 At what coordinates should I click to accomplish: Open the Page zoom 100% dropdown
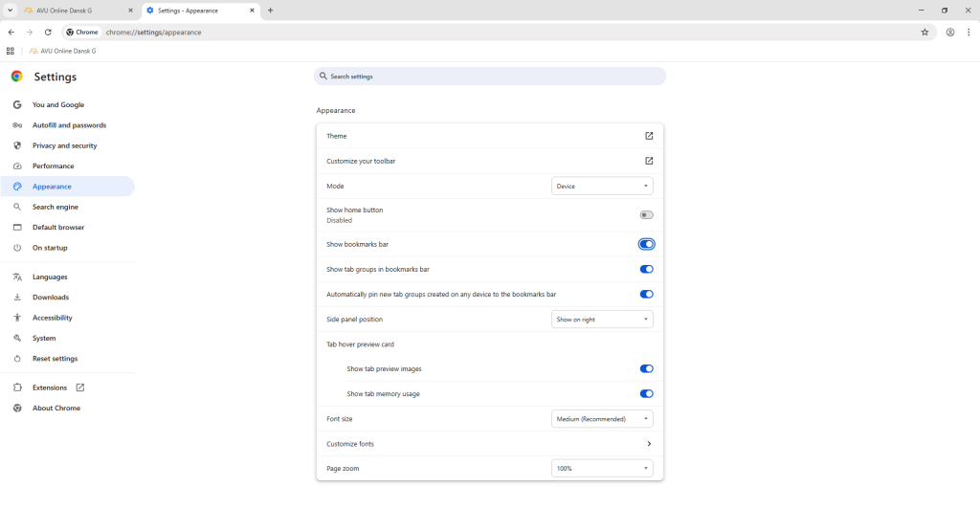(602, 469)
